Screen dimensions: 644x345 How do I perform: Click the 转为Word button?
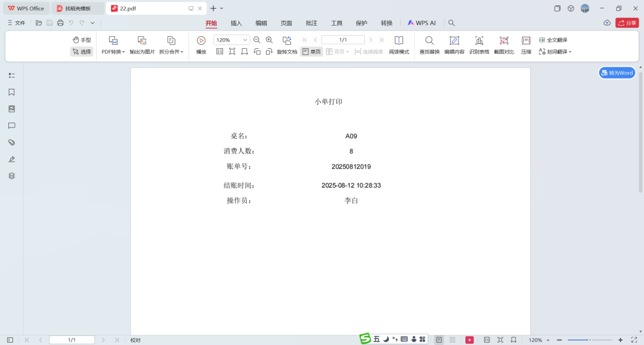point(617,73)
